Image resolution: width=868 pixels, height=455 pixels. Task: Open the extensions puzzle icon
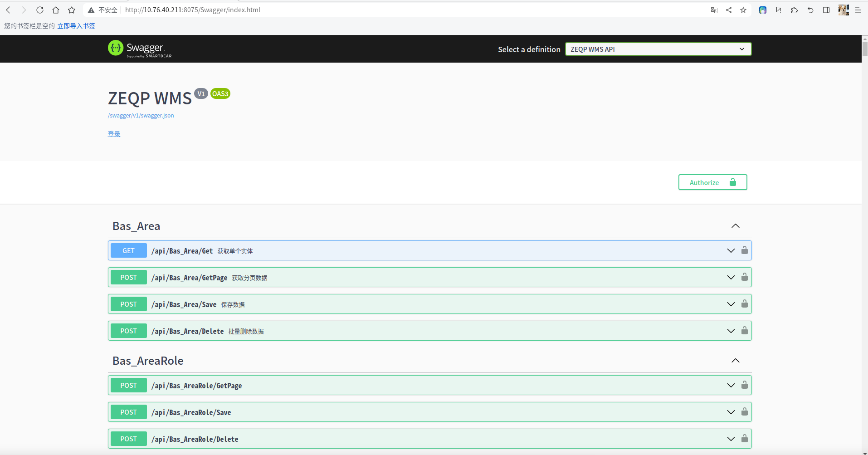point(795,10)
